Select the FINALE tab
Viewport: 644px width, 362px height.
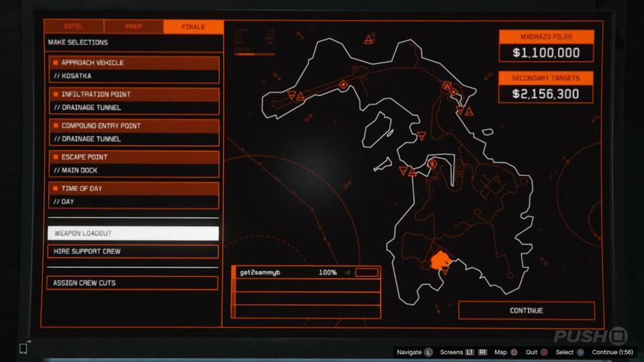tap(193, 26)
